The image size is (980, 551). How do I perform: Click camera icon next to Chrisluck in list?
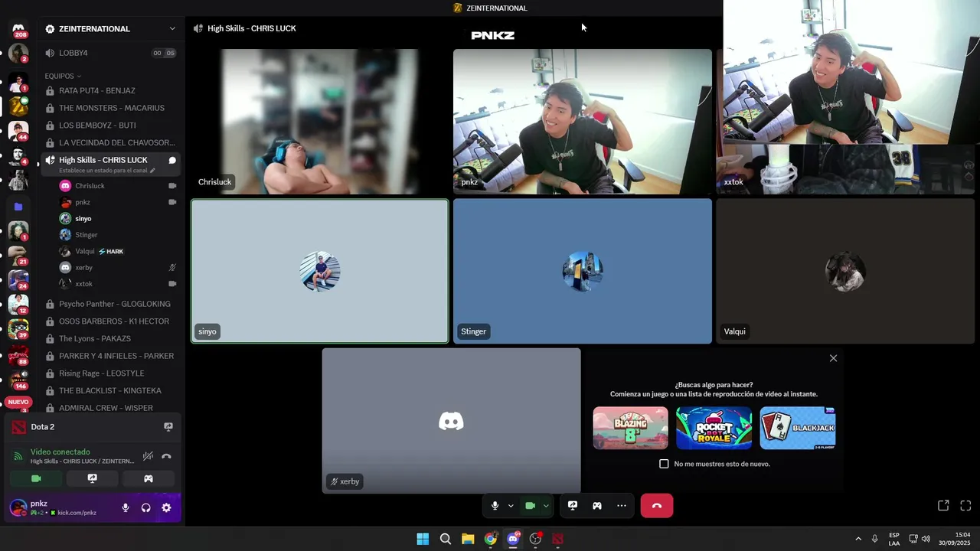pyautogui.click(x=172, y=186)
